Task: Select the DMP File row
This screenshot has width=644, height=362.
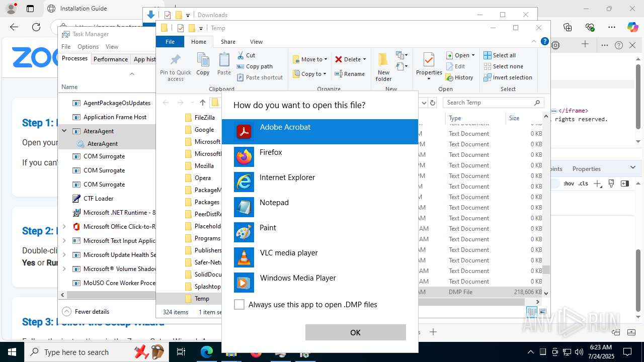Action: pyautogui.click(x=480, y=292)
